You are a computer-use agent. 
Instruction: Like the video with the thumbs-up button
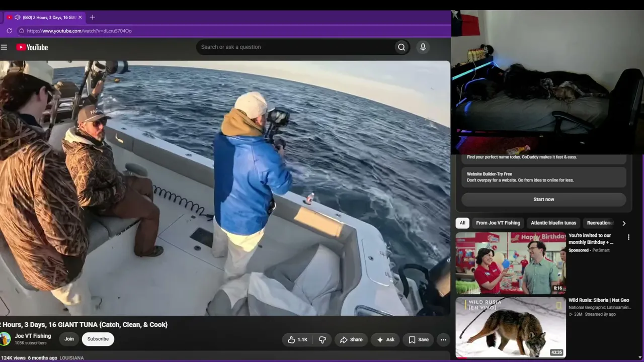point(297,340)
